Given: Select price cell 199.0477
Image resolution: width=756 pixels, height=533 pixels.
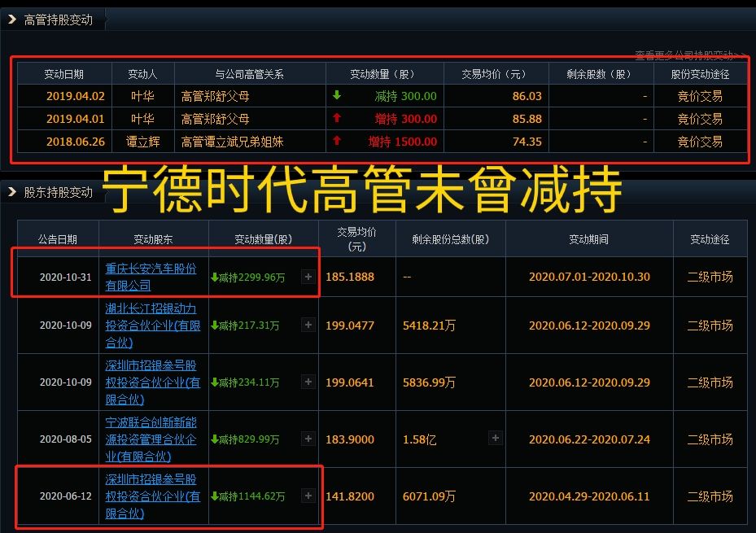Looking at the screenshot, I should click(350, 325).
